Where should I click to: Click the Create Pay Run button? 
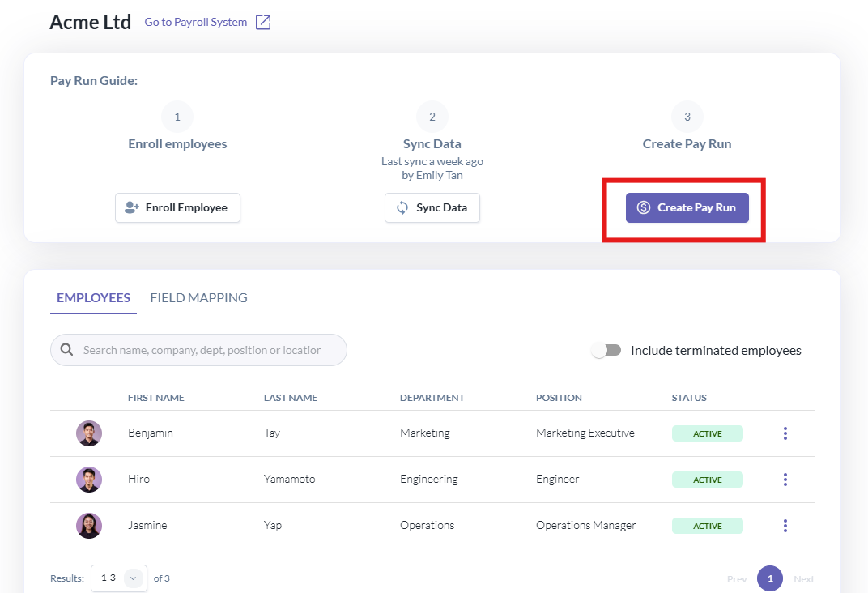pos(687,207)
